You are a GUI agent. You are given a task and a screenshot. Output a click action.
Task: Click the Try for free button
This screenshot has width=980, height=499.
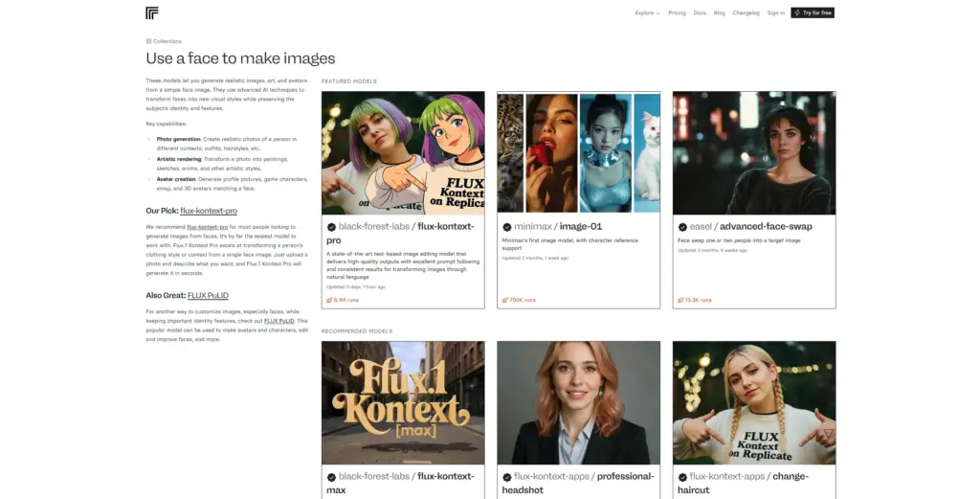point(813,12)
